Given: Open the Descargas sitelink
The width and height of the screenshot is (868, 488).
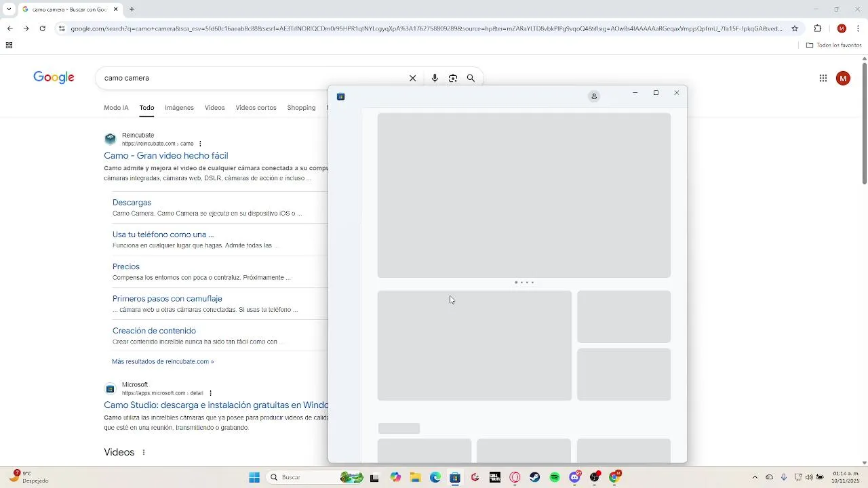Looking at the screenshot, I should coord(132,203).
